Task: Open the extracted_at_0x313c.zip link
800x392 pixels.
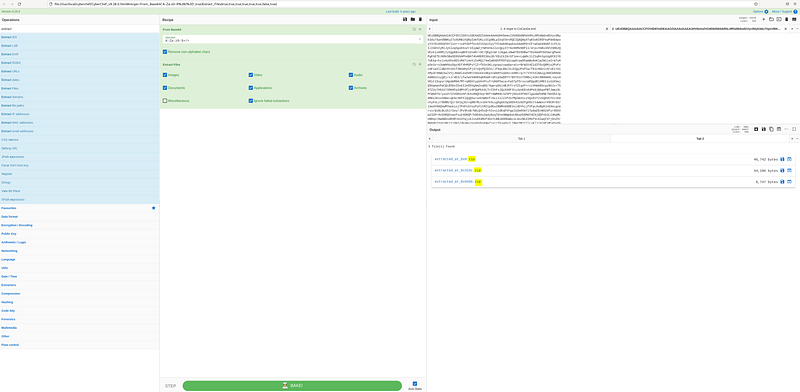Action: (458, 170)
